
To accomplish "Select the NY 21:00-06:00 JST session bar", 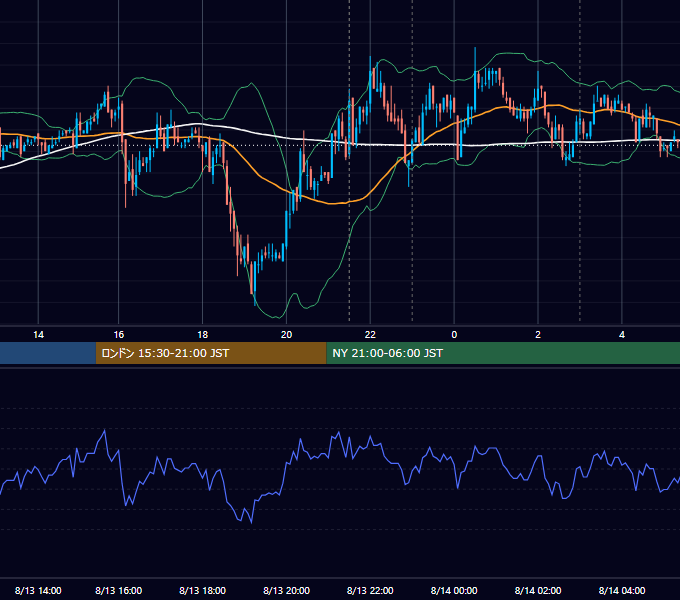I will [x=503, y=353].
